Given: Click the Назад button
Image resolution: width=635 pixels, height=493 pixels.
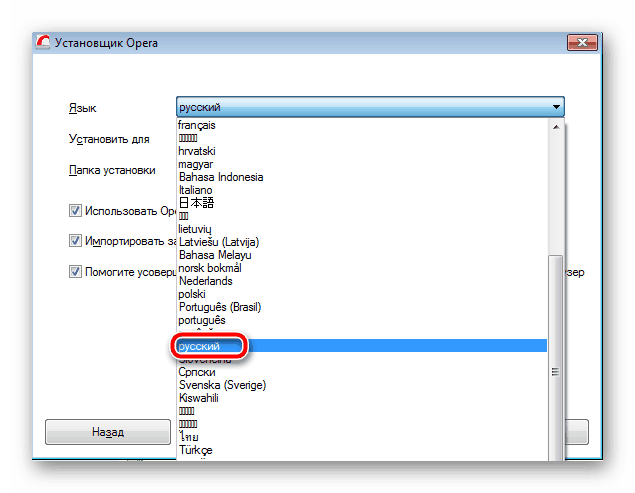Looking at the screenshot, I should pos(108,432).
